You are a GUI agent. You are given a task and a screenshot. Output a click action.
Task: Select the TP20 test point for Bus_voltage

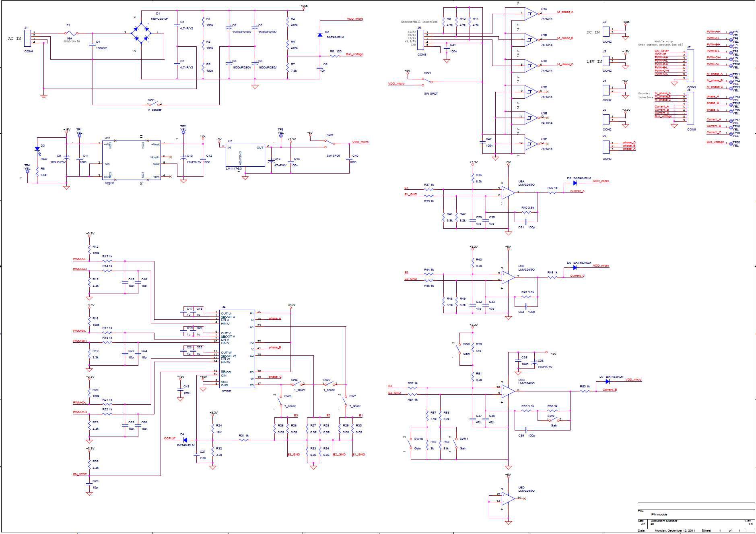pos(731,143)
